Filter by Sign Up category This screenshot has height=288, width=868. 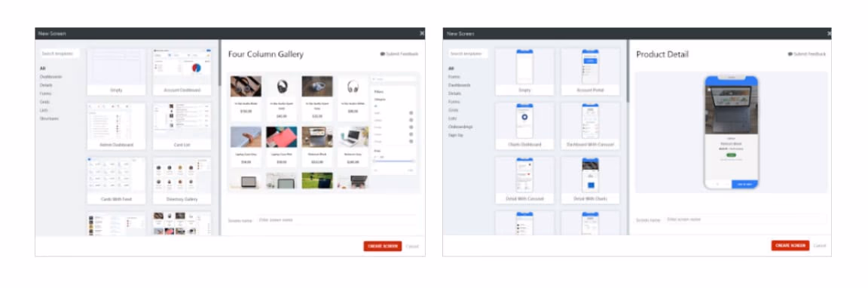tap(456, 135)
